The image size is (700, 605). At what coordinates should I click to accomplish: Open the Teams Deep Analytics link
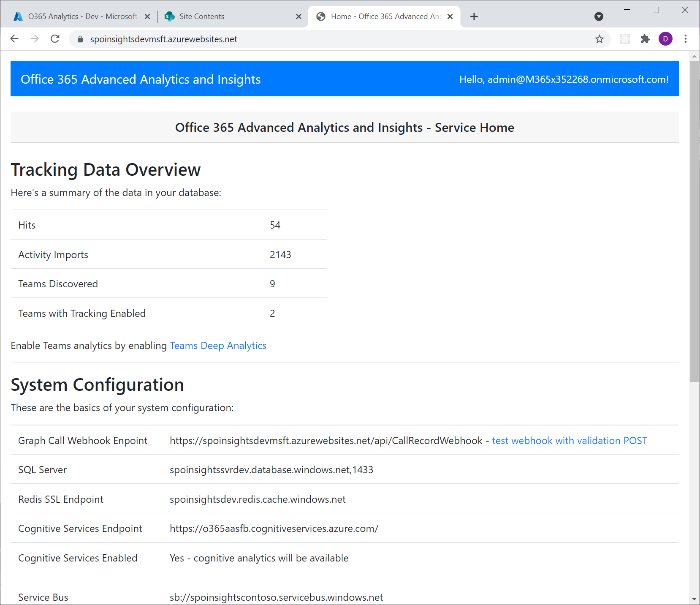[x=218, y=346]
